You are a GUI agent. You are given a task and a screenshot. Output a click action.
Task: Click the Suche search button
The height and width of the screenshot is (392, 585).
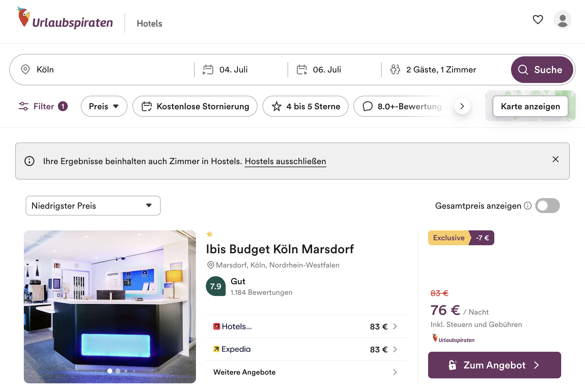point(541,70)
